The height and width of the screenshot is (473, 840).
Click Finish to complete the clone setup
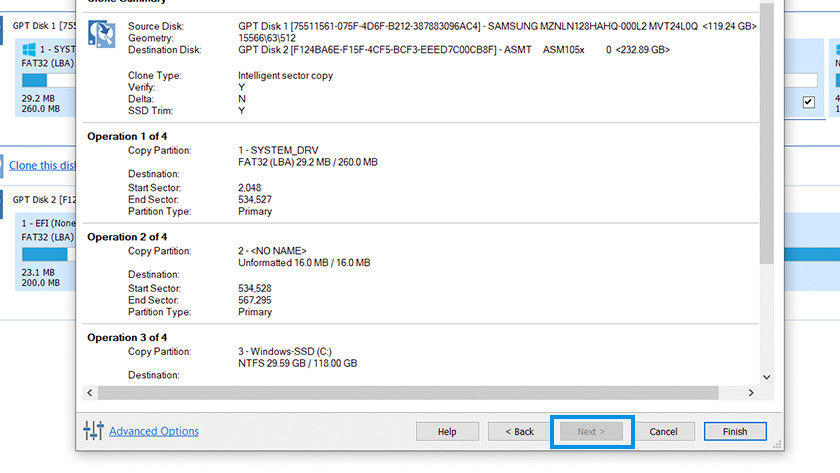pyautogui.click(x=734, y=432)
